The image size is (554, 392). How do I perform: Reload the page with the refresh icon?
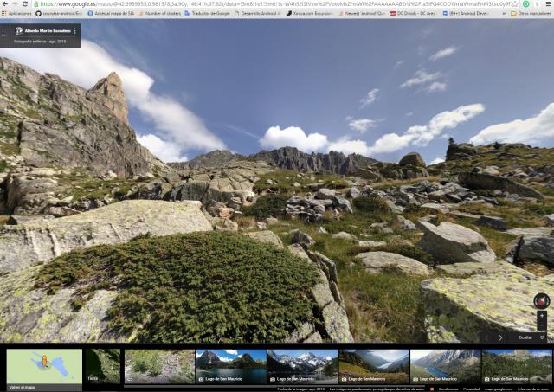click(x=25, y=3)
